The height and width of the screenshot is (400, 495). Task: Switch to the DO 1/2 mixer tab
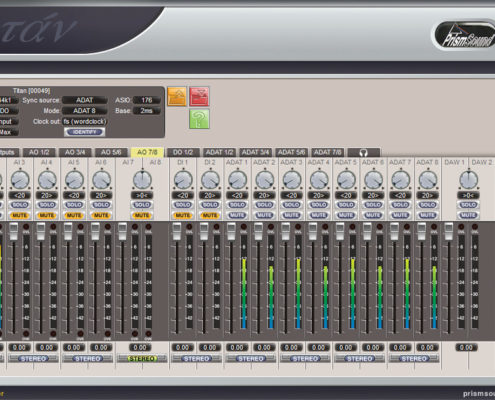183,152
